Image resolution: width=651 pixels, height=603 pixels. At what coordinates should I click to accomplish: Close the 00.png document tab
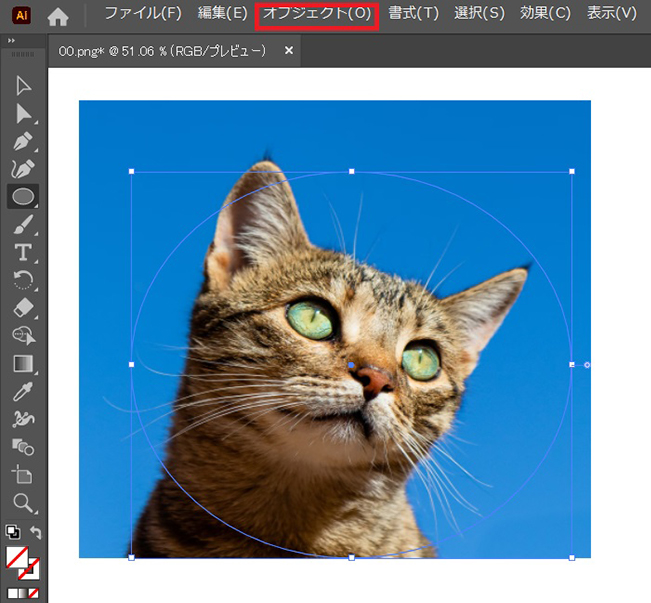pyautogui.click(x=289, y=50)
